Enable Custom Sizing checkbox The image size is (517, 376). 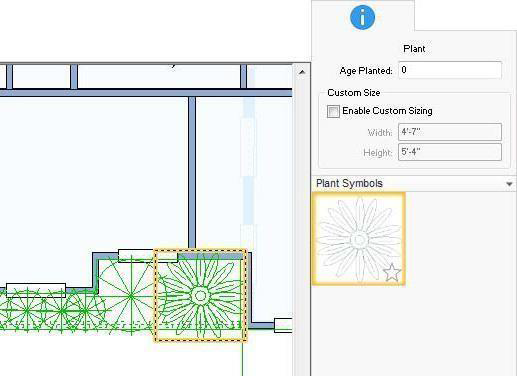pyautogui.click(x=333, y=111)
